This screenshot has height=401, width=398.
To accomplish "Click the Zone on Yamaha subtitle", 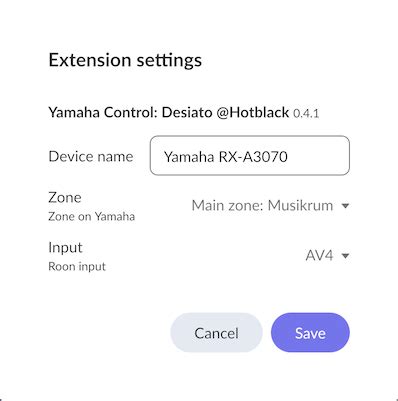I will (92, 216).
